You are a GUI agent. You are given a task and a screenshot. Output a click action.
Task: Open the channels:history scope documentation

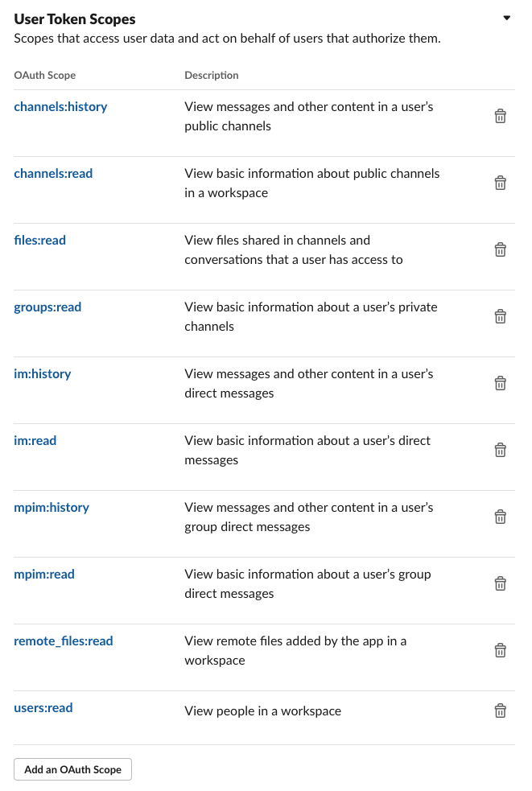coord(60,106)
